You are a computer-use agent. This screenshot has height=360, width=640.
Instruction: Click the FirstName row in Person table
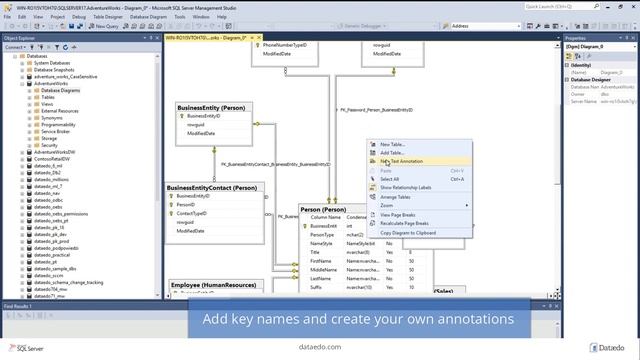[x=366, y=261]
